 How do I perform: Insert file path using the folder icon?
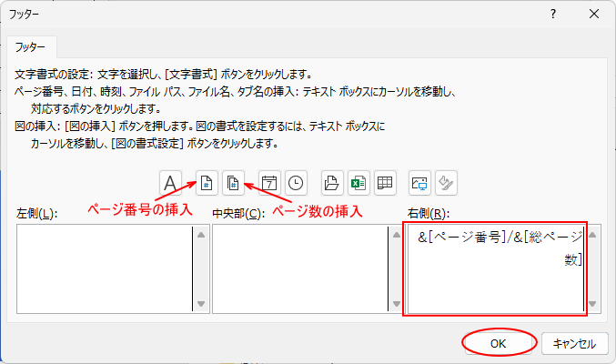[332, 183]
